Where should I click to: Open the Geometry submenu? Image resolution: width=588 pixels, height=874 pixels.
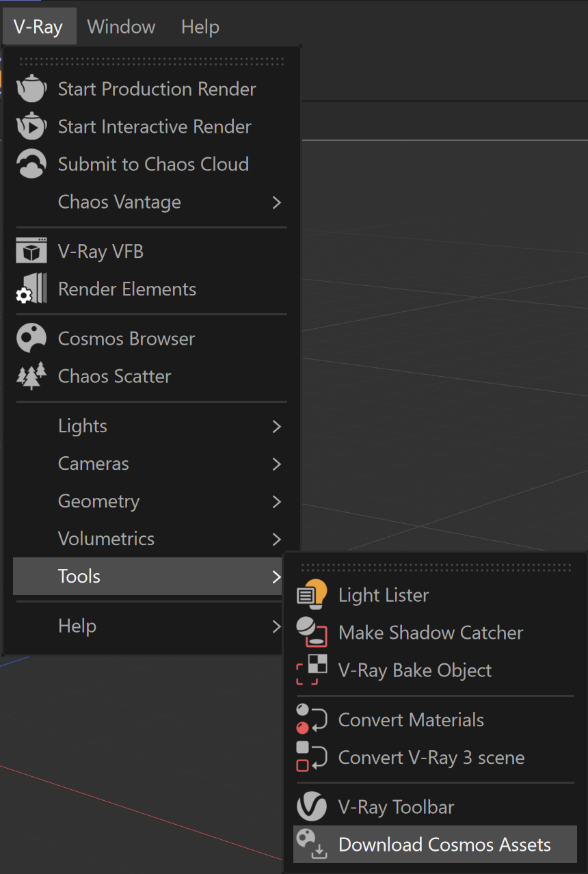point(150,501)
